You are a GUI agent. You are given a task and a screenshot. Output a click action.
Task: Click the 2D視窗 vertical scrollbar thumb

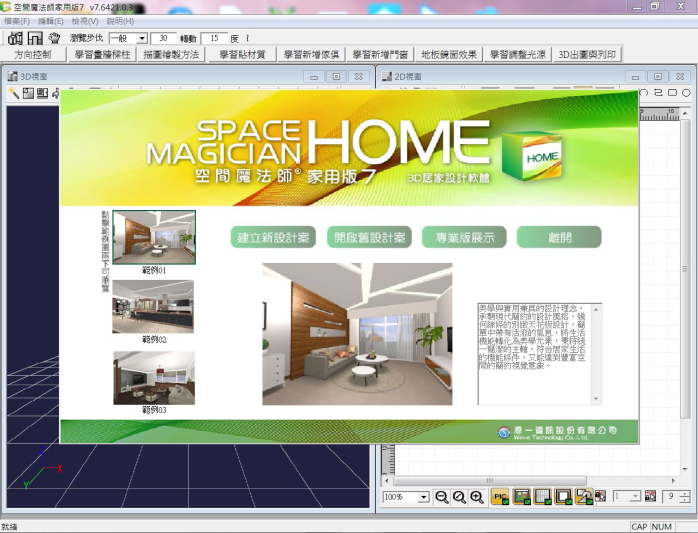(685, 269)
